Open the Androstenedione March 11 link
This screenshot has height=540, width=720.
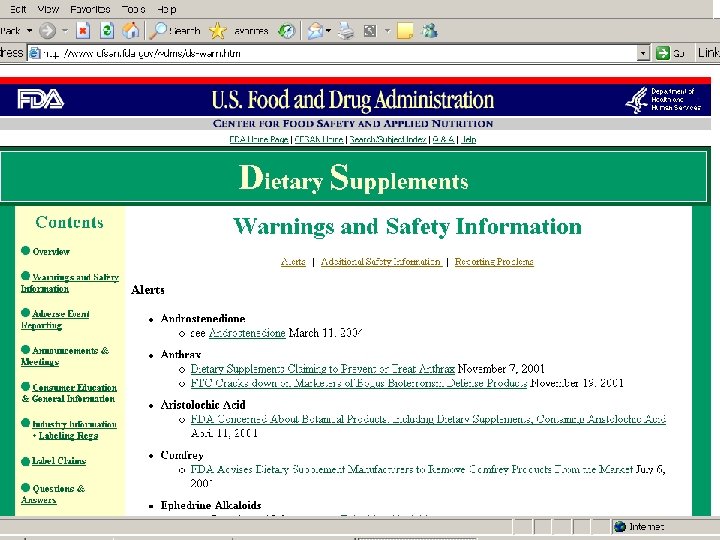coord(247,333)
